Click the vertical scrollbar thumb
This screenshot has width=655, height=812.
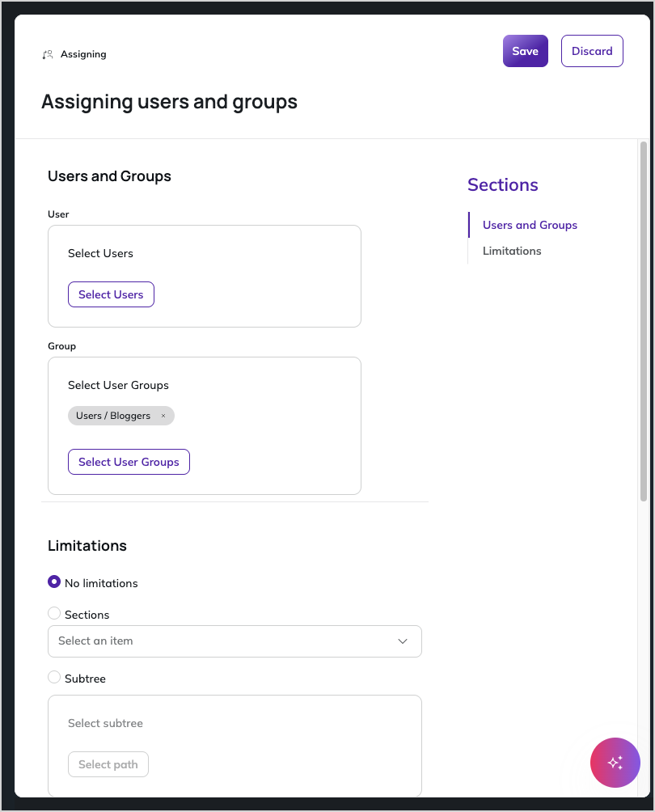644,321
